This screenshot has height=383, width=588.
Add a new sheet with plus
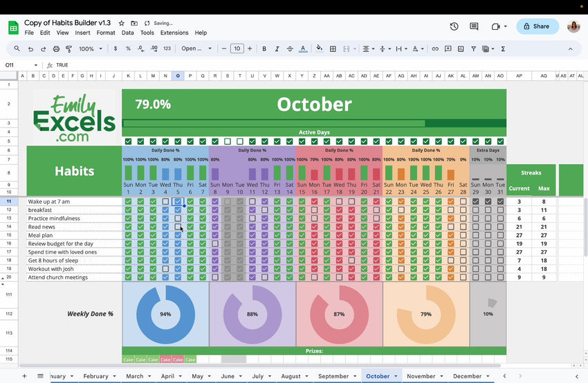pos(24,376)
